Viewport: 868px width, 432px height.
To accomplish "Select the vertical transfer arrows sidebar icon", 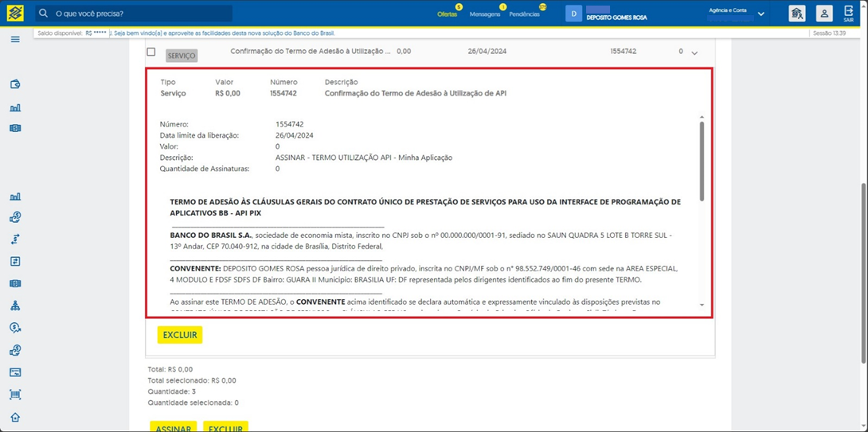I will [15, 239].
